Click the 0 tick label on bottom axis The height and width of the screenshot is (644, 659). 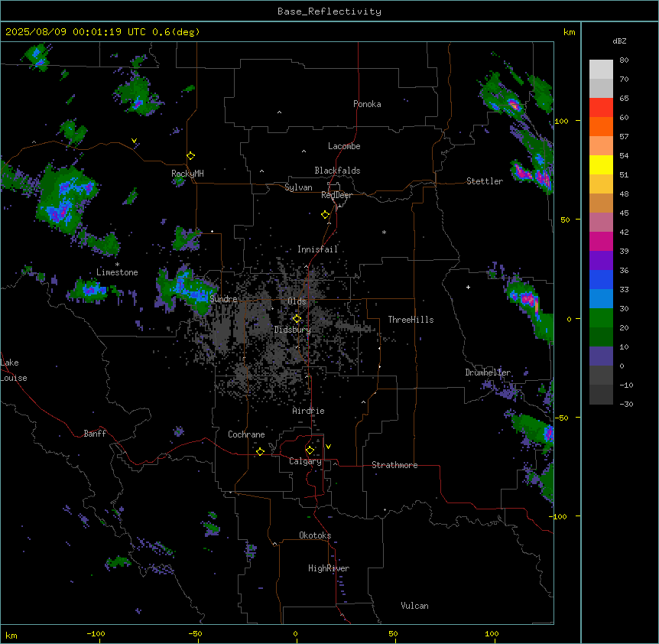(x=295, y=633)
